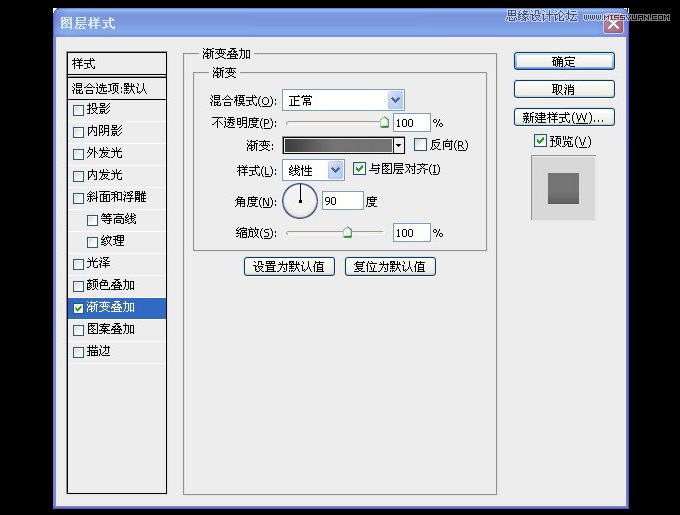Select 混合选项:默认 in the list

(117, 88)
